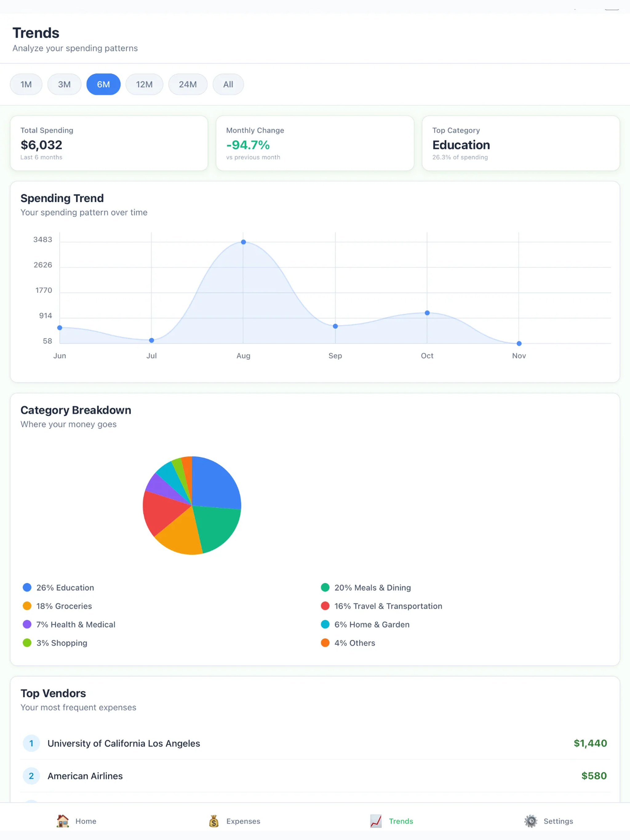This screenshot has width=630, height=840.
Task: Click the Meals & Dining green legend dot
Action: 325,588
